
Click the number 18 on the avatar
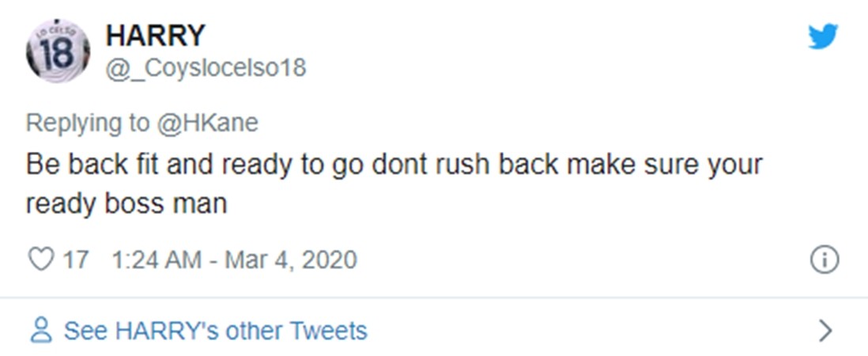[57, 55]
